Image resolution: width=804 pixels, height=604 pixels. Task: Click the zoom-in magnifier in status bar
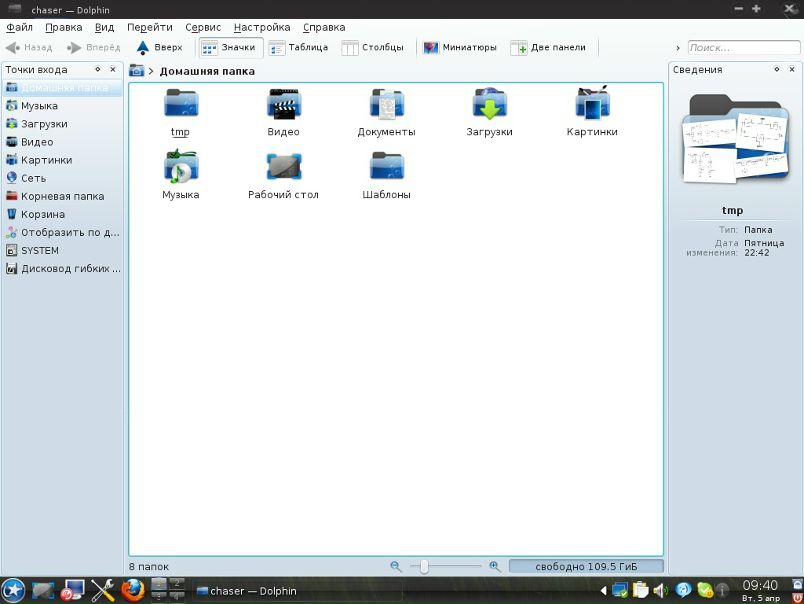[x=494, y=567]
